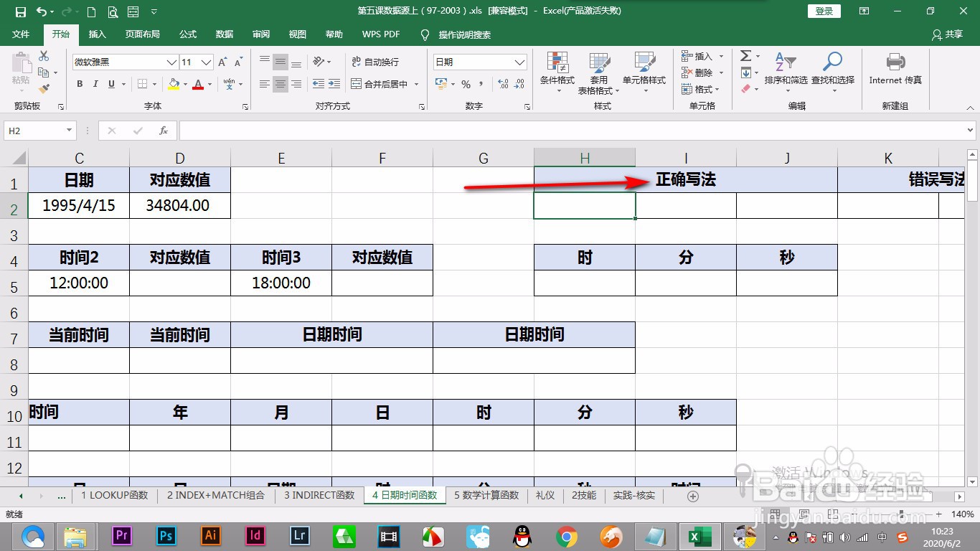Click the Internet 传真 icon

(895, 68)
